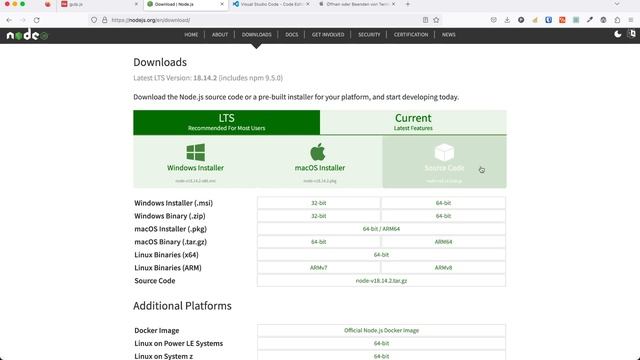This screenshot has width=640, height=360.
Task: Download Windows Binary (.zip) 32-bit
Action: point(319,216)
